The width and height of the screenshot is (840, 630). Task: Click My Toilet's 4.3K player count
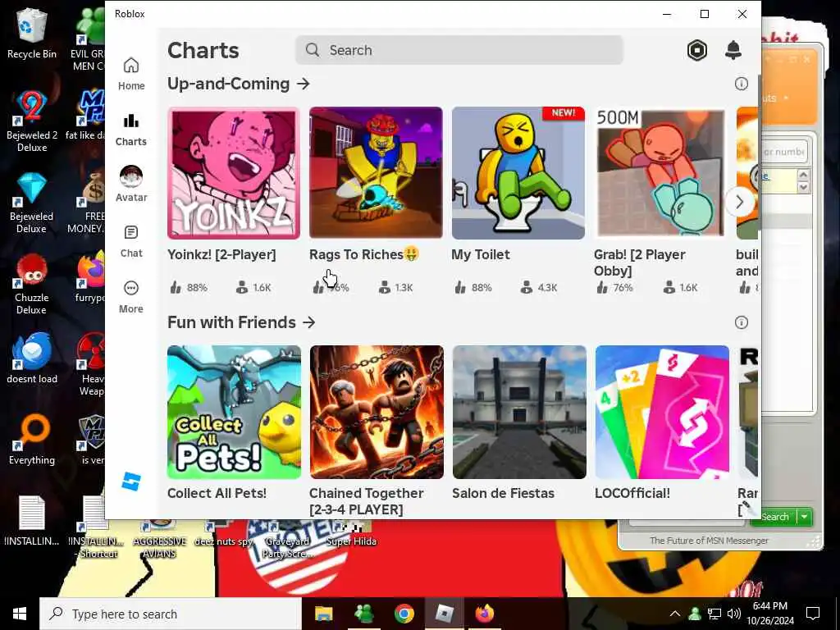539,288
